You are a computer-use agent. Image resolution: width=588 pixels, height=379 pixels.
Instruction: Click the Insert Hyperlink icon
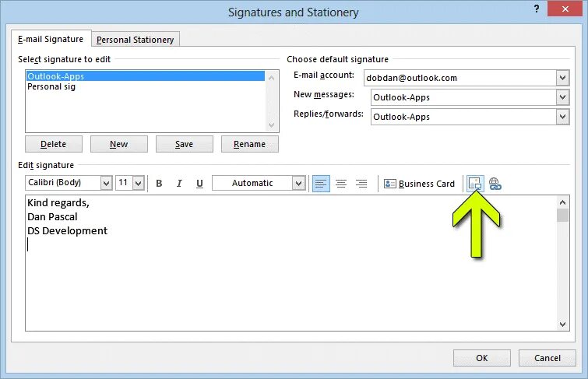click(495, 184)
